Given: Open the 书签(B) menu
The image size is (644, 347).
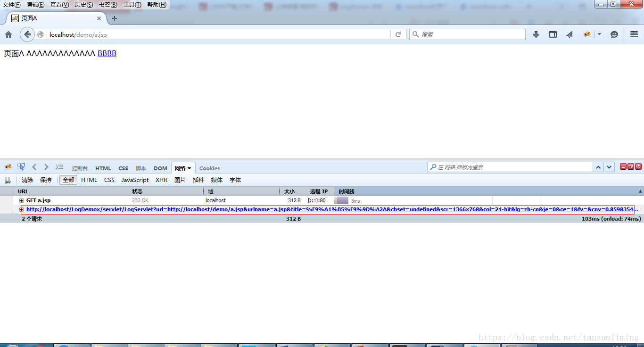Looking at the screenshot, I should pos(108,5).
